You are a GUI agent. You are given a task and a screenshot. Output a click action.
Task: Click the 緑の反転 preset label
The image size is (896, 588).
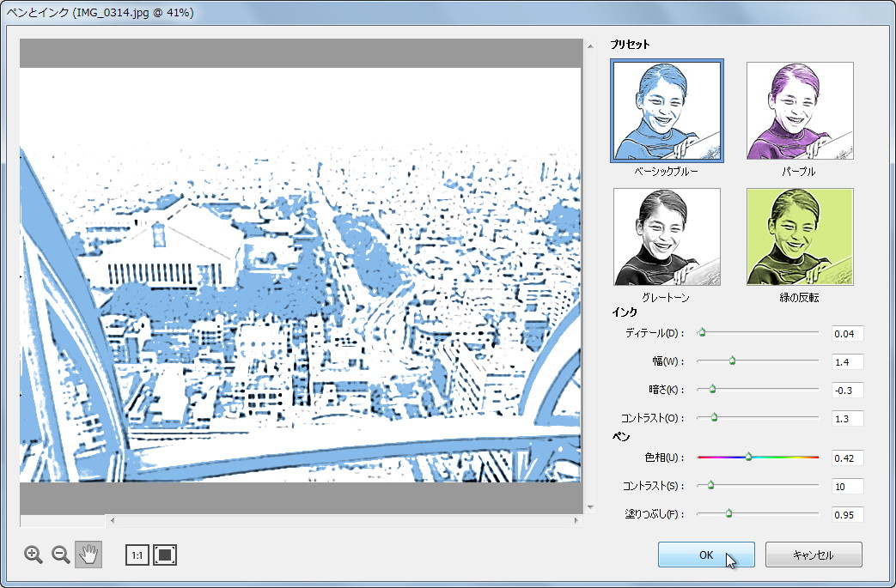[x=800, y=297]
